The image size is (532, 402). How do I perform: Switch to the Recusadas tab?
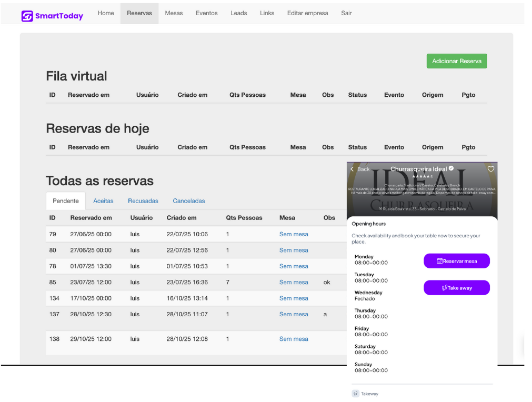click(143, 201)
